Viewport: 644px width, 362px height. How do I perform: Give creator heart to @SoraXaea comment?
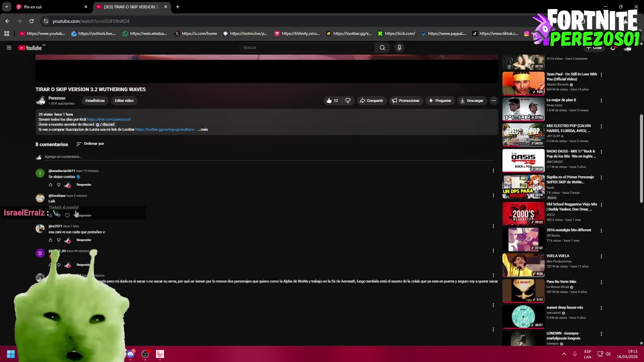[x=67, y=215]
